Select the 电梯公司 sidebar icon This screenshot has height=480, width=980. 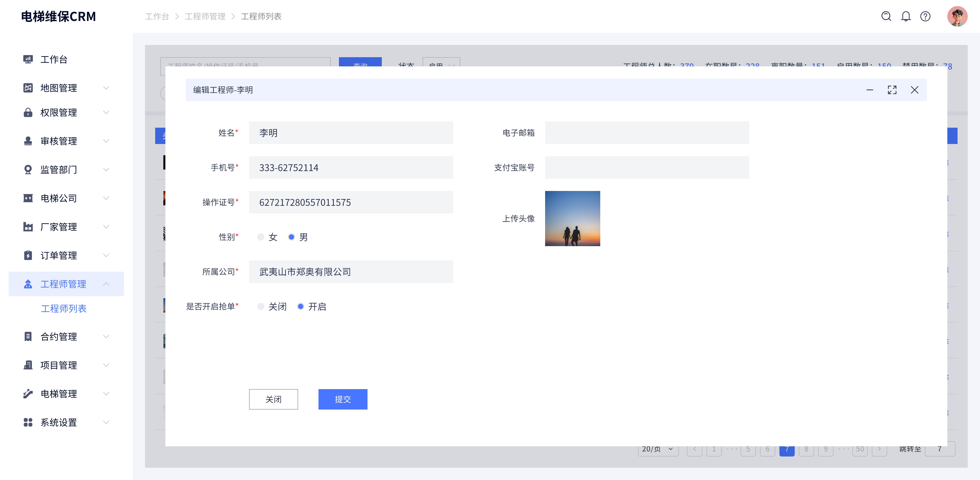coord(28,198)
